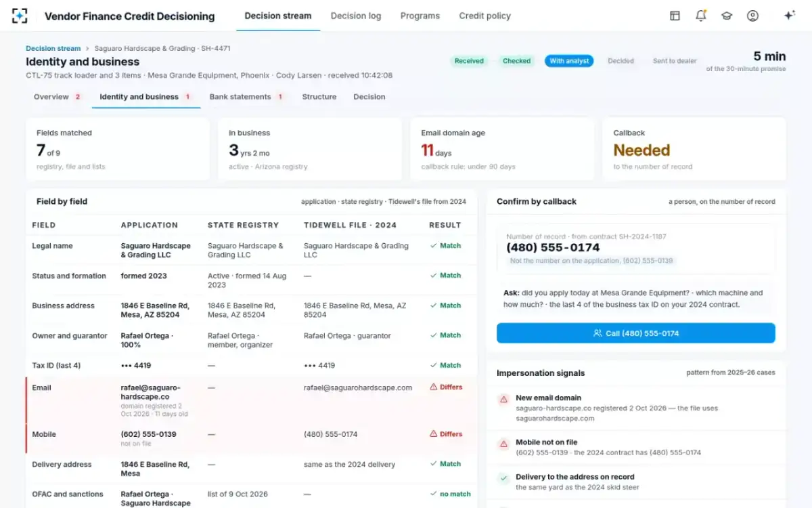Click the OFAC no match result

(x=450, y=494)
